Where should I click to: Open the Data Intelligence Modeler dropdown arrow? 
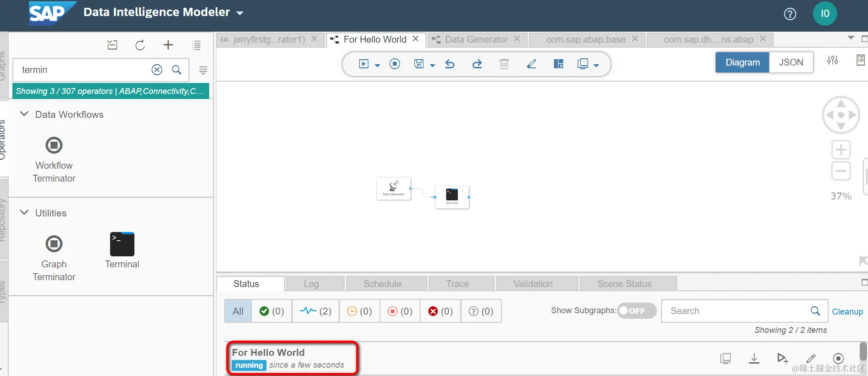[240, 13]
